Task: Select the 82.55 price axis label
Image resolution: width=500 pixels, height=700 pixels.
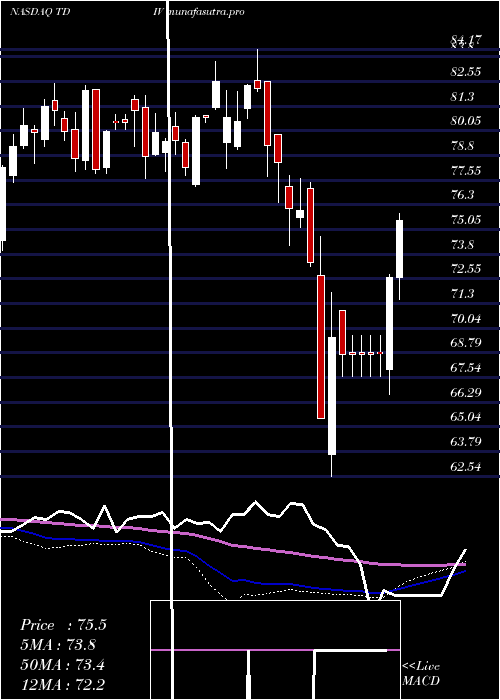Action: 466,72
